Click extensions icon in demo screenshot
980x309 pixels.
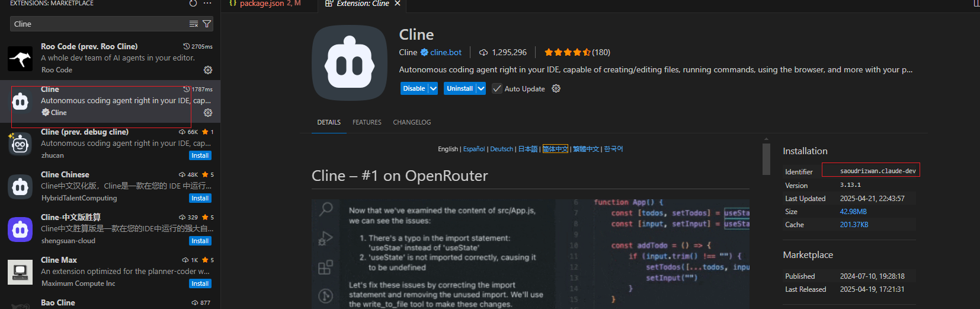coord(326,267)
